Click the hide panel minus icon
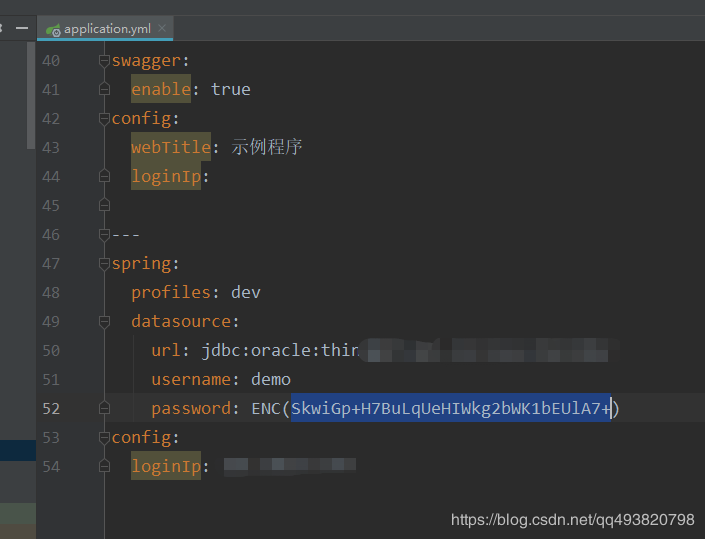The height and width of the screenshot is (539, 705). pyautogui.click(x=22, y=28)
